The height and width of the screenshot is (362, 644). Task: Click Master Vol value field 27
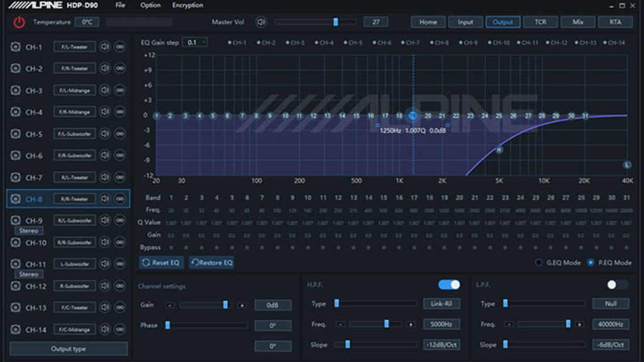coord(376,22)
